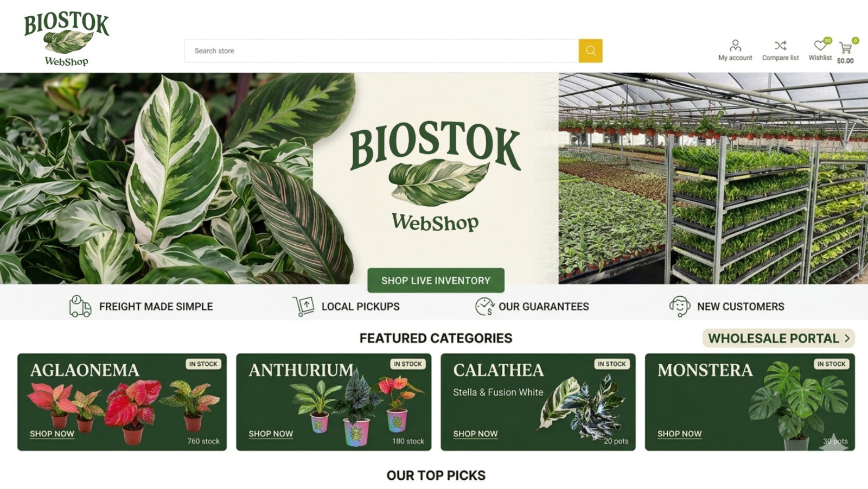Expand the Wholesale Portal chevron
Screen dimensions: 868x489
pos(847,338)
